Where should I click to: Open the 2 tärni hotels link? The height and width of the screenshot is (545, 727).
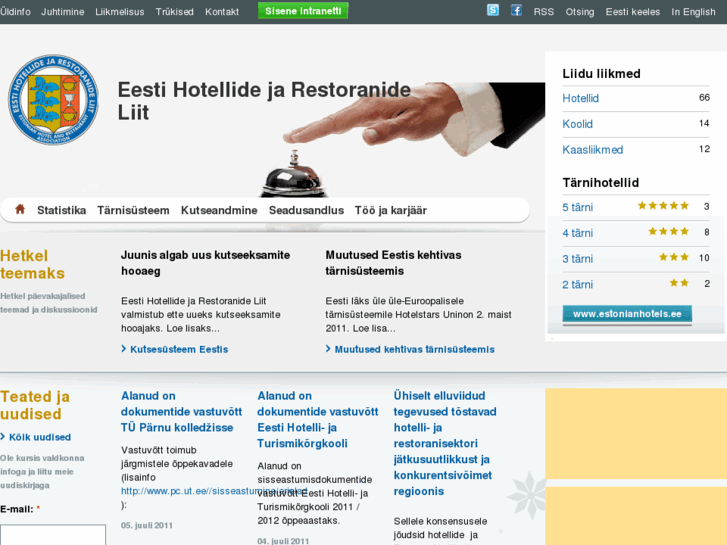click(577, 284)
